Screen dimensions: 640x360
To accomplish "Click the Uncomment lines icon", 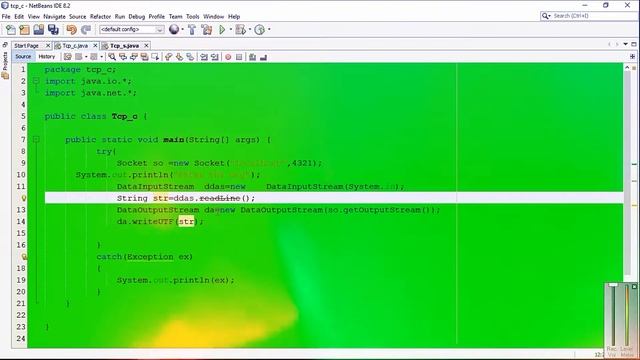I will click(x=263, y=57).
